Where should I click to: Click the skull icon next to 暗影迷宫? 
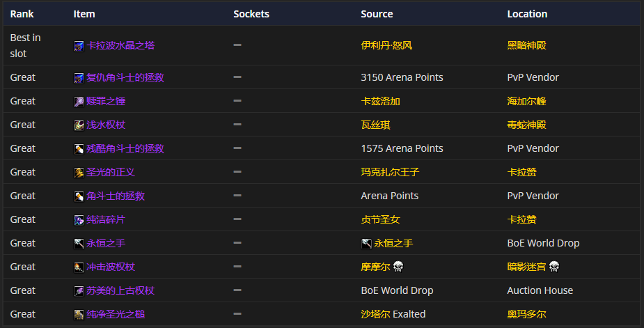point(553,267)
